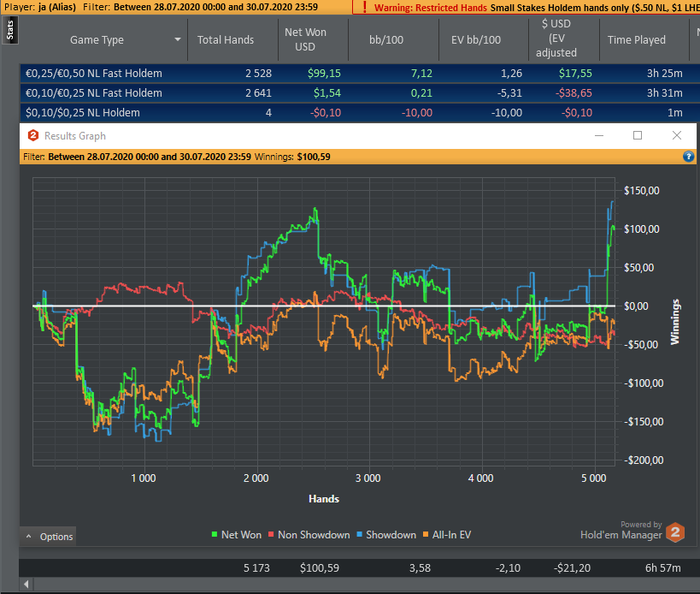
Task: Expand the Options panel
Action: point(49,536)
